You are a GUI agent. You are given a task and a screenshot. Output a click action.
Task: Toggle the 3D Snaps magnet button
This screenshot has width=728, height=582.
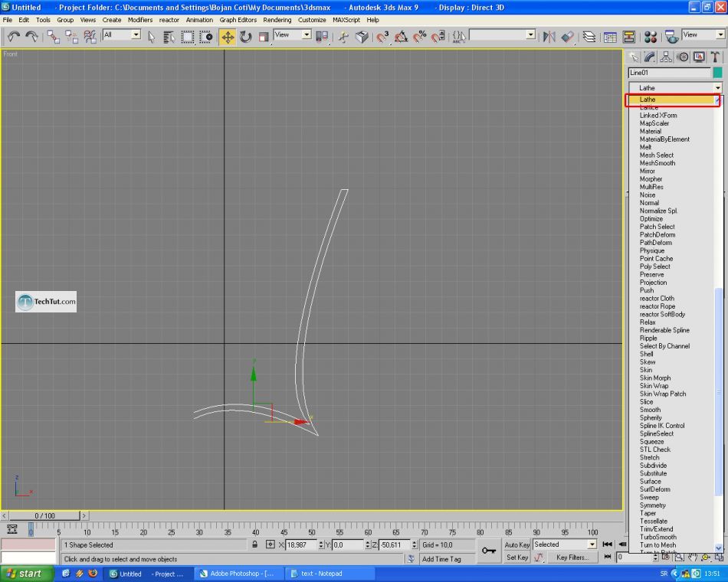point(382,36)
